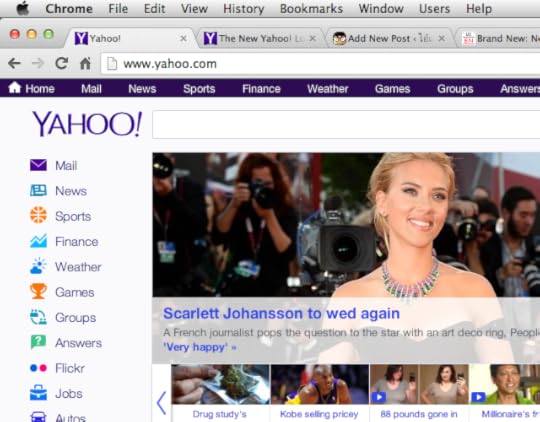Click the Yahoo search input field
540x422 pixels.
[x=346, y=124]
